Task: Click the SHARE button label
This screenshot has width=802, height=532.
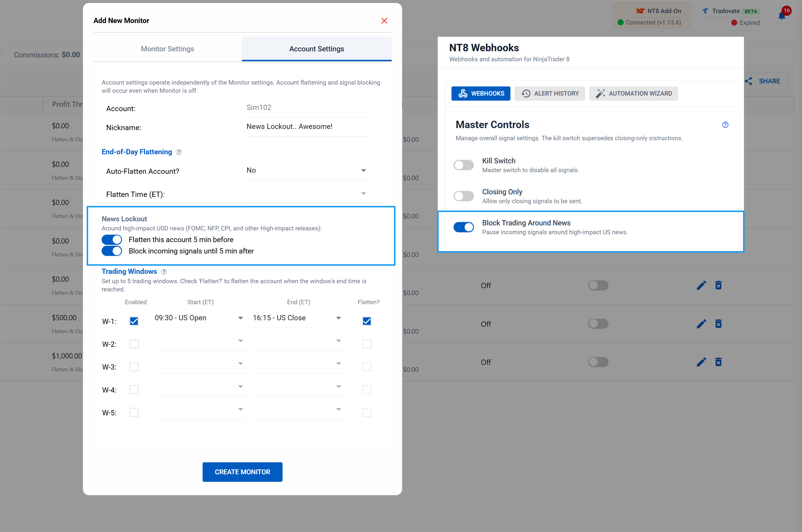Action: (769, 81)
